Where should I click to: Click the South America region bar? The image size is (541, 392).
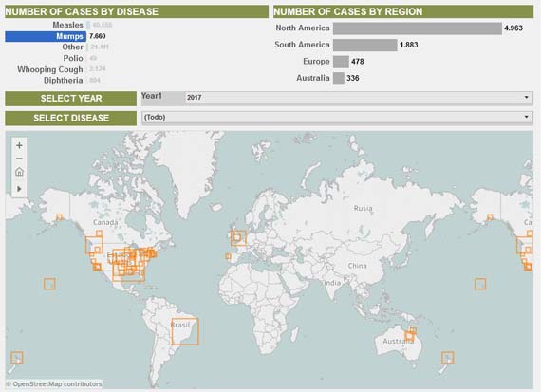pos(365,45)
